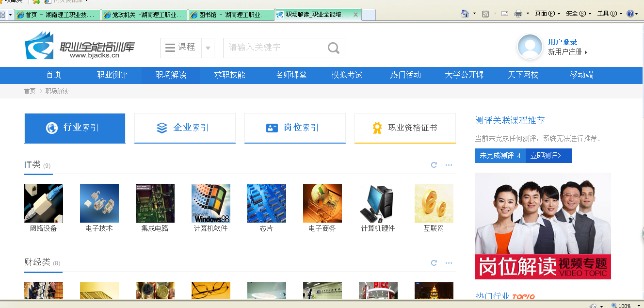Click the printer toolbar icon
The width and height of the screenshot is (644, 308).
point(518,14)
